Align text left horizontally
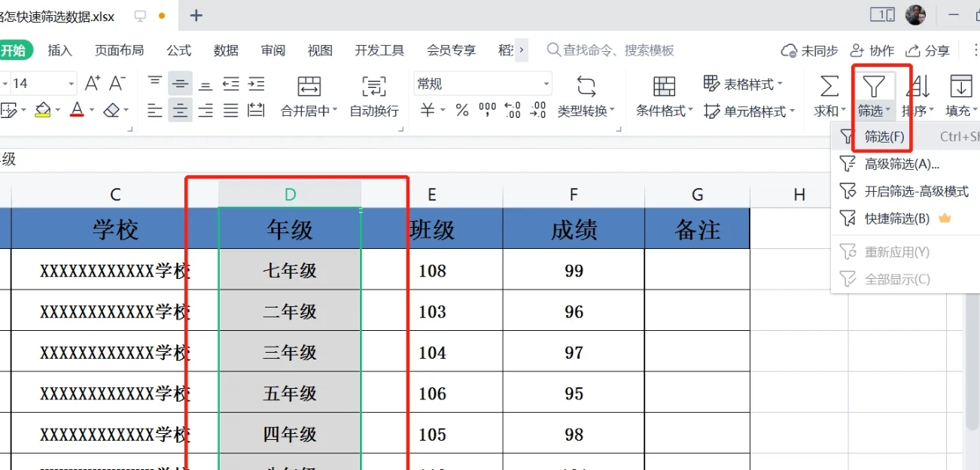This screenshot has height=470, width=980. click(154, 111)
